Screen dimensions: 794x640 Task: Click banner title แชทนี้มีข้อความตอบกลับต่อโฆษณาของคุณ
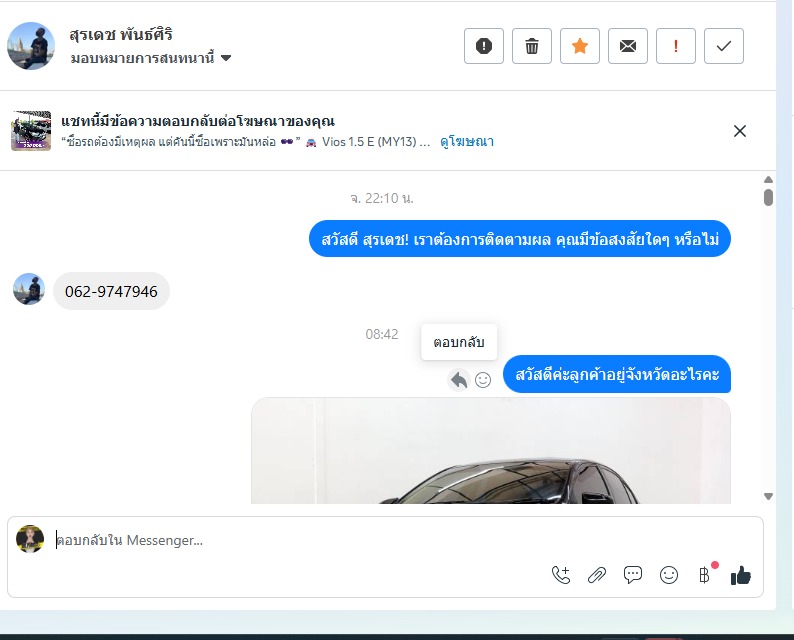[x=198, y=121]
